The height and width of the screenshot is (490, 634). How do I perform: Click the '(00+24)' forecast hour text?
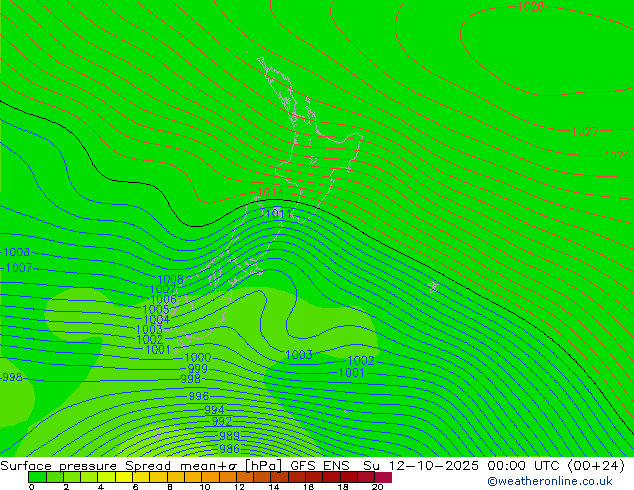click(x=596, y=466)
